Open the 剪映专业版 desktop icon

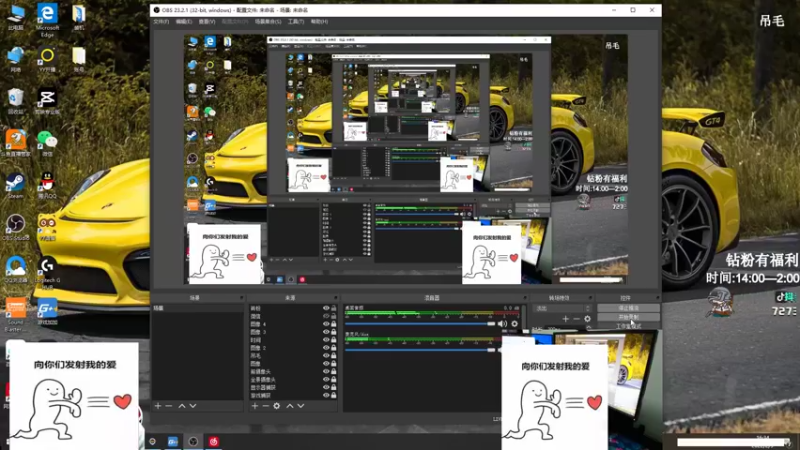point(47,101)
